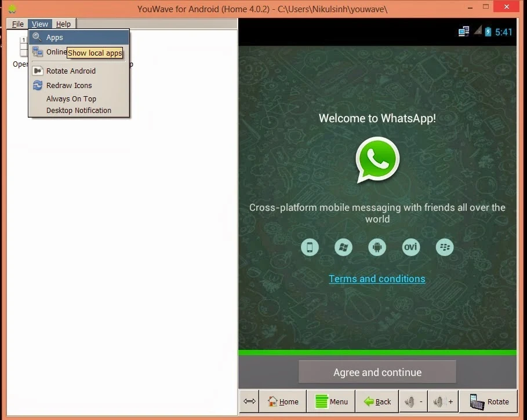Click the Android signal strength icon
The width and height of the screenshot is (527, 420).
tap(478, 31)
